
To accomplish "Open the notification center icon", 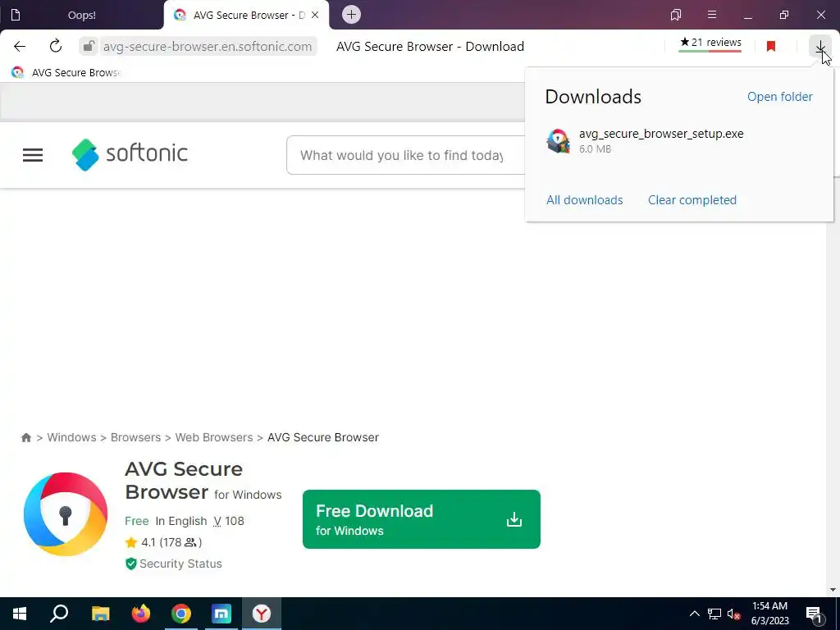I will point(814,614).
